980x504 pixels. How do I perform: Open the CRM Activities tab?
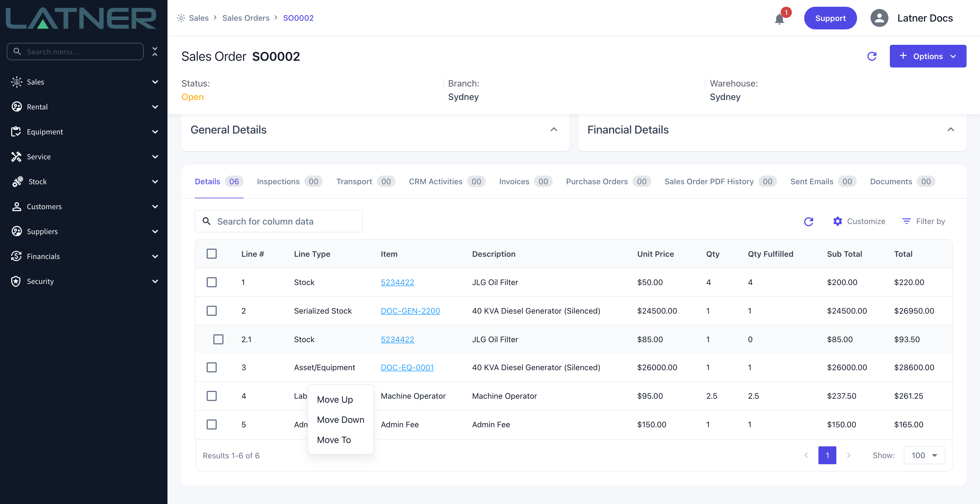447,181
